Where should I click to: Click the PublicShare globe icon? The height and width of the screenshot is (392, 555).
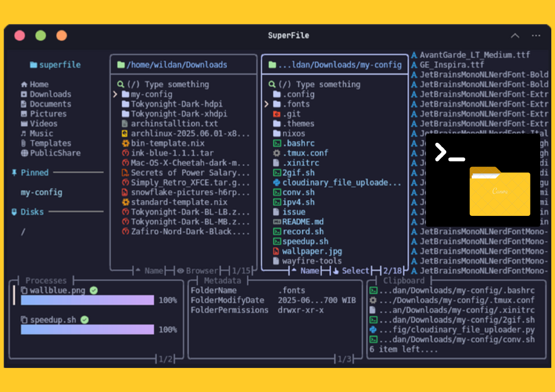(24, 153)
